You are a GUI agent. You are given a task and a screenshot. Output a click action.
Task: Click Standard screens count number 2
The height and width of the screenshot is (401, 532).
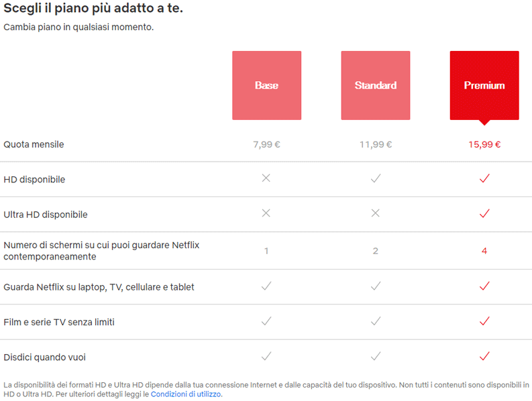[x=375, y=251]
